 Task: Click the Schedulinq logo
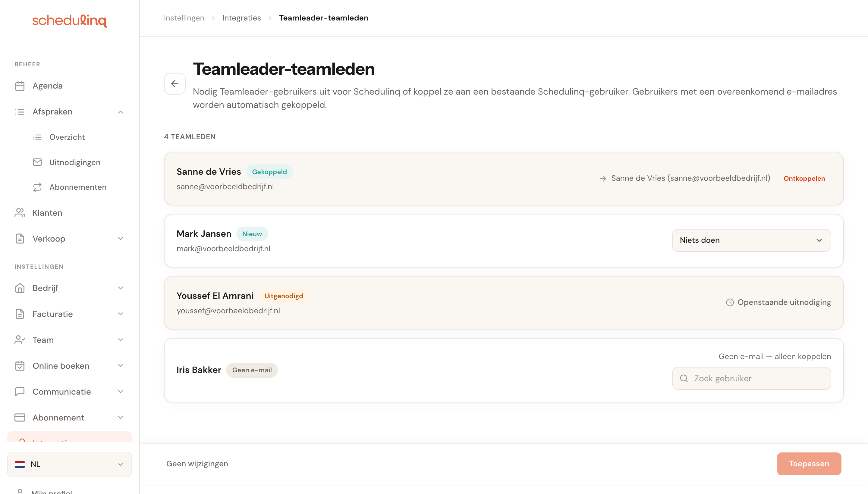69,20
